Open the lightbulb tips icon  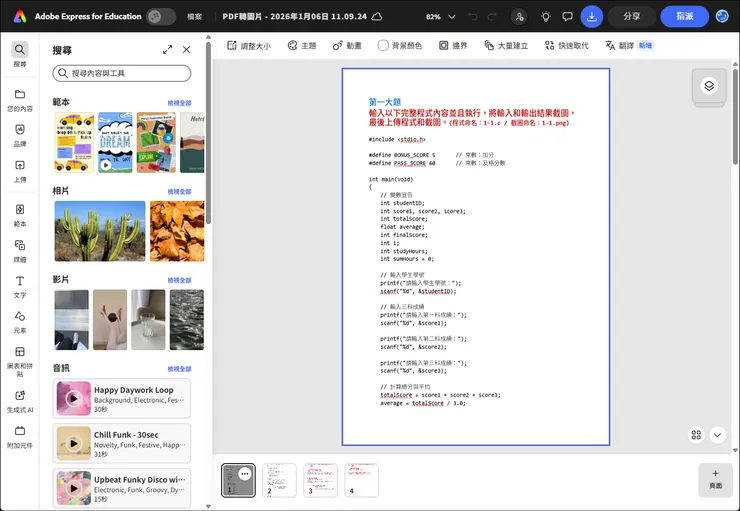(x=546, y=17)
